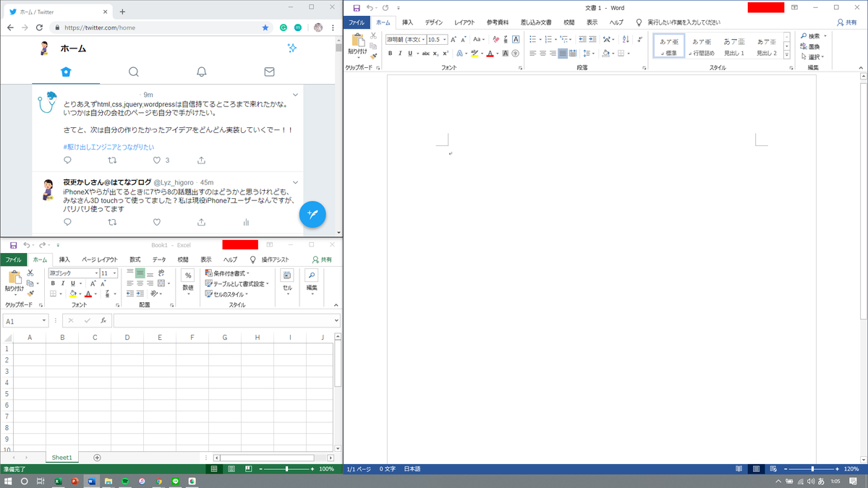
Task: Click Excel cut scissors icon
Action: [30, 273]
